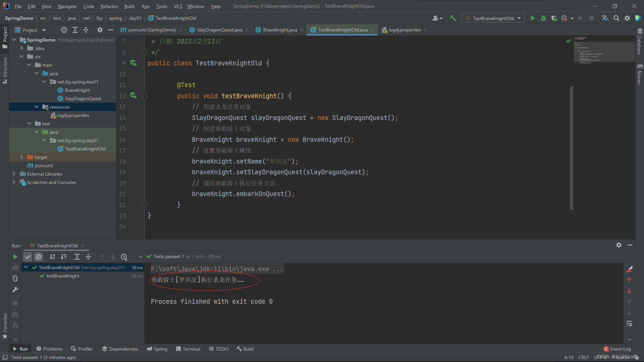The height and width of the screenshot is (362, 644).
Task: Click the editor vertical scrollbar thumb
Action: pyautogui.click(x=571, y=148)
